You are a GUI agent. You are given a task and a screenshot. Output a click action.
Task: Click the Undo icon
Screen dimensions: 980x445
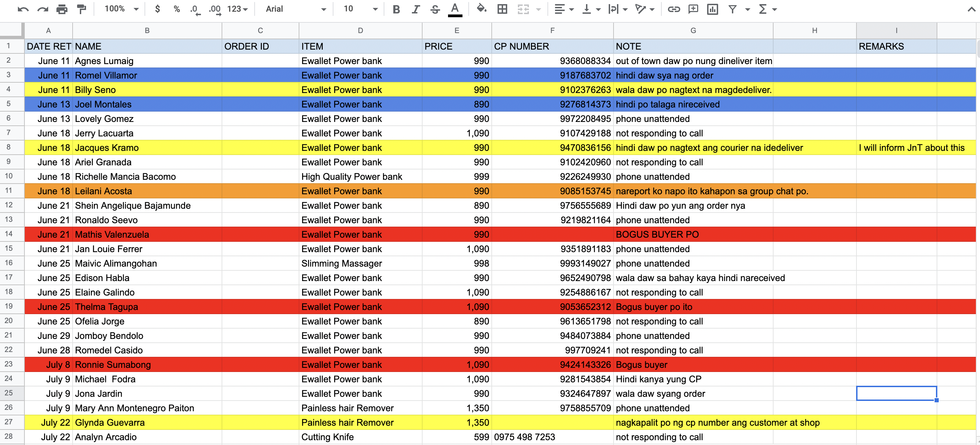point(23,9)
